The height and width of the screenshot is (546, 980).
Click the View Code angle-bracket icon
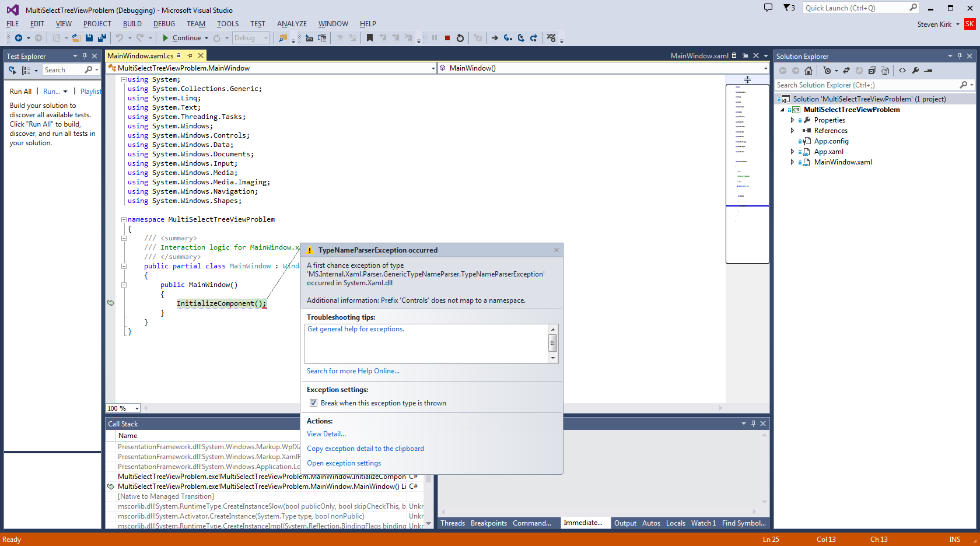902,71
